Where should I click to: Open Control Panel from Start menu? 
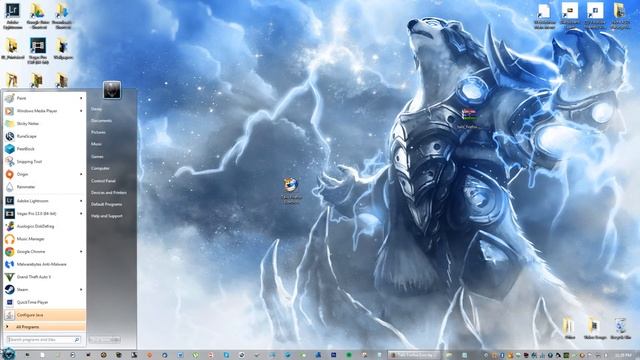coord(103,180)
